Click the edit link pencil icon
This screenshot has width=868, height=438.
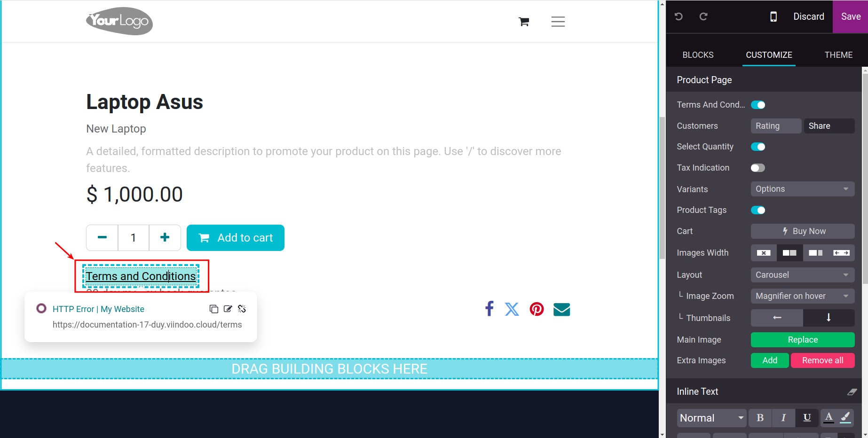[x=228, y=309]
